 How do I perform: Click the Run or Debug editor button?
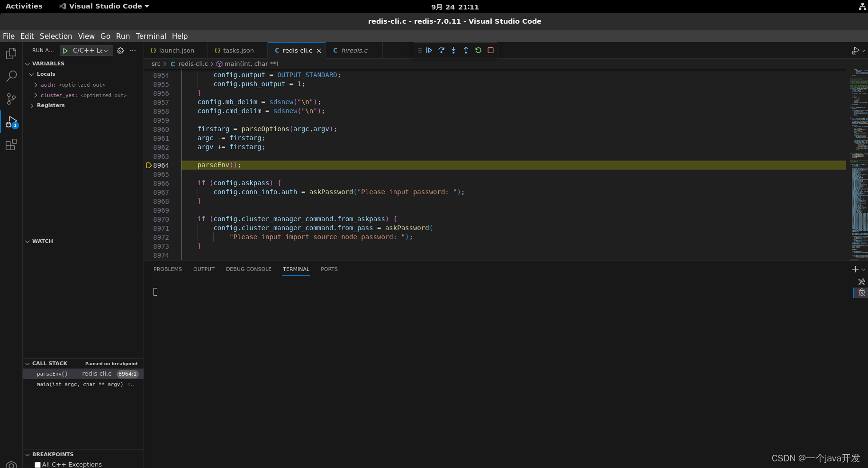tap(855, 51)
